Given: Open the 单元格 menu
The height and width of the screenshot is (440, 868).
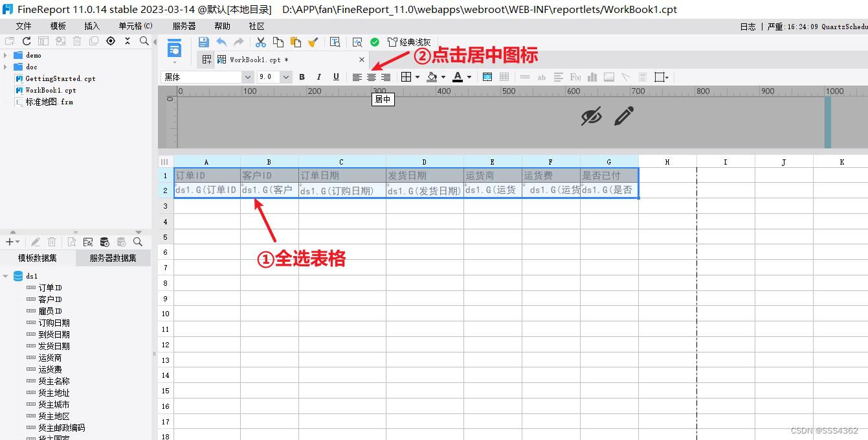Looking at the screenshot, I should tap(135, 26).
